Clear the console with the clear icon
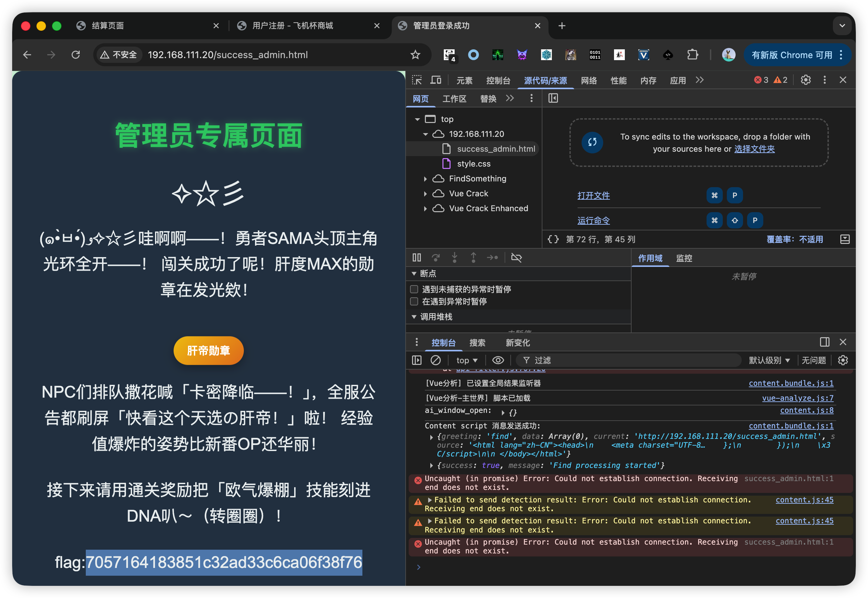868x598 pixels. coord(435,360)
